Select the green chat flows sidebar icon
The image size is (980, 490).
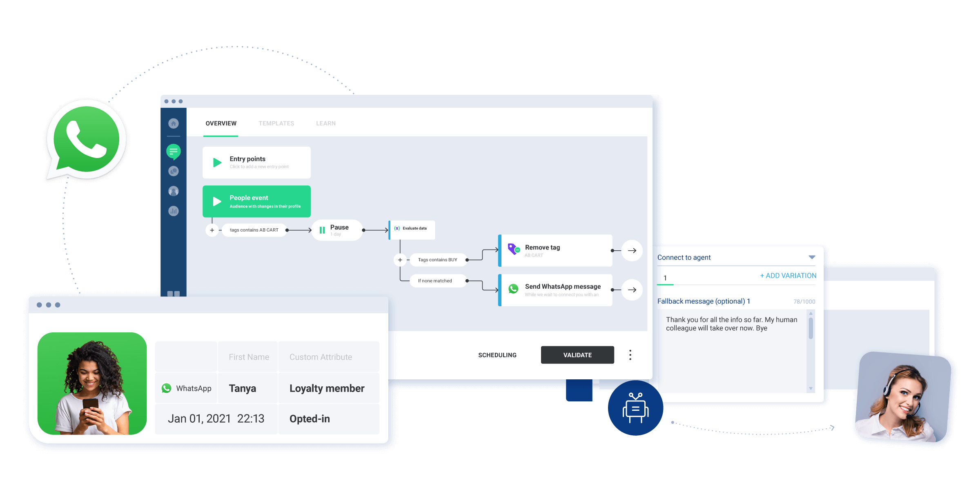174,151
